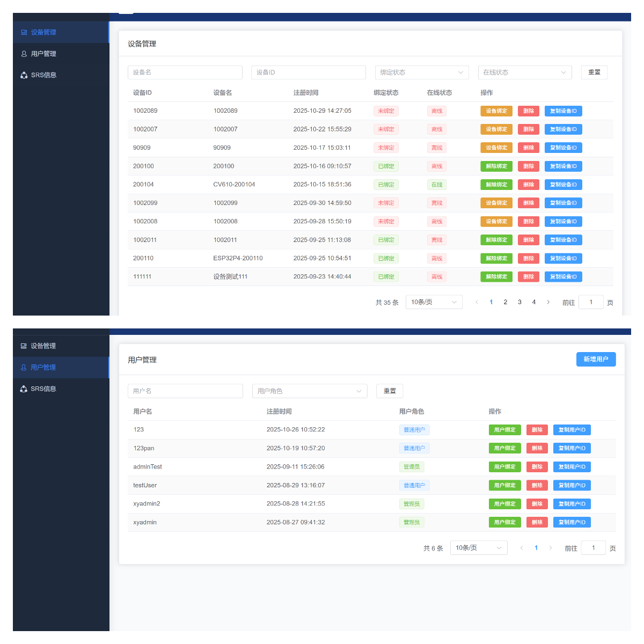
Task: Open the 10条/页 selector under the device table
Action: 434,302
